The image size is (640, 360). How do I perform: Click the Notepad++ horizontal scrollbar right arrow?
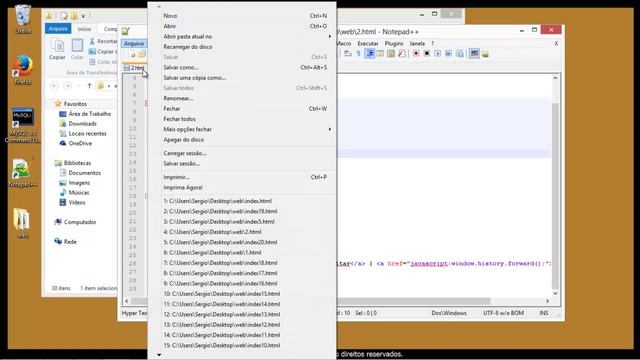(x=547, y=301)
